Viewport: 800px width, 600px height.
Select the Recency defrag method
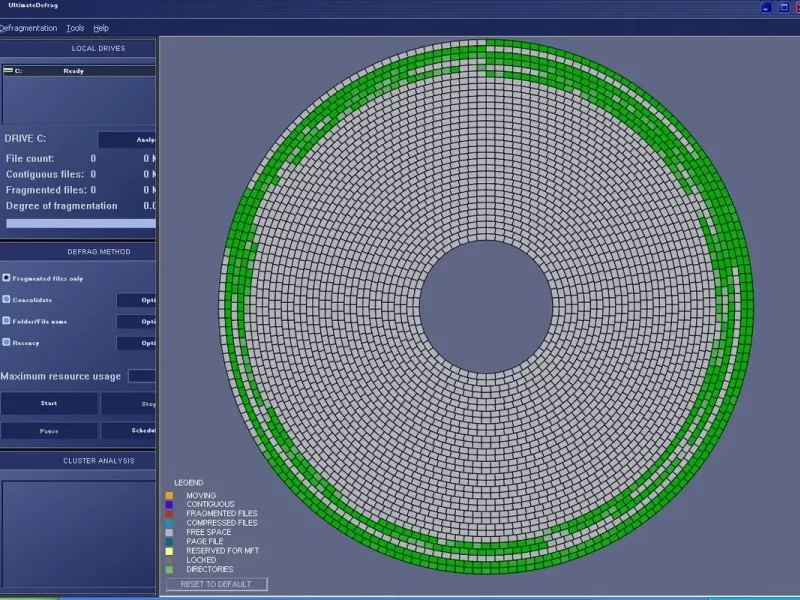(x=6, y=342)
